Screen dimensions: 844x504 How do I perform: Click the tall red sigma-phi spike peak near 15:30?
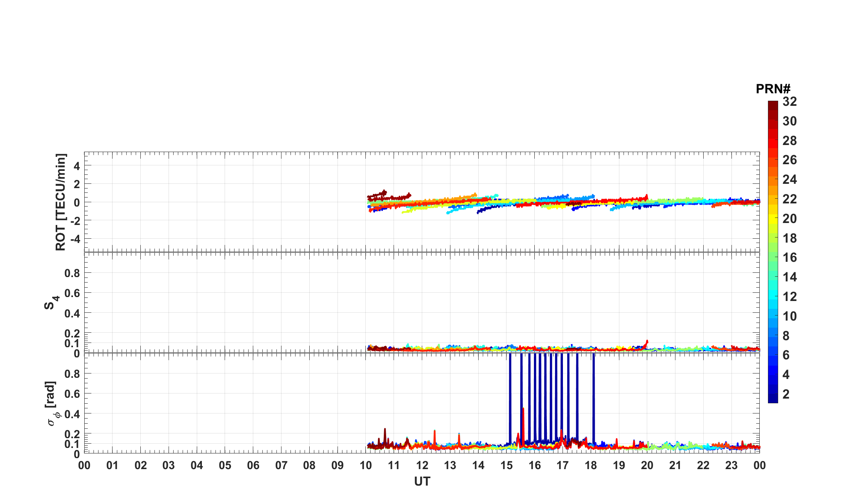523,410
